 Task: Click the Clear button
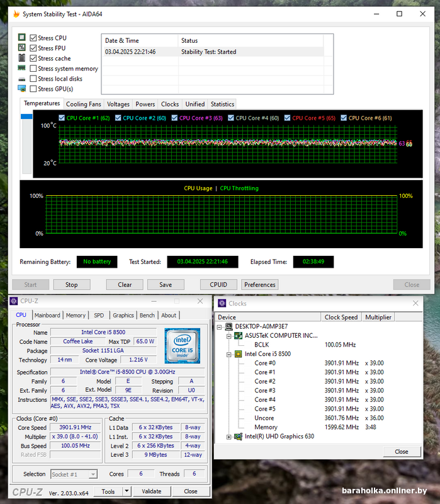[x=125, y=285]
